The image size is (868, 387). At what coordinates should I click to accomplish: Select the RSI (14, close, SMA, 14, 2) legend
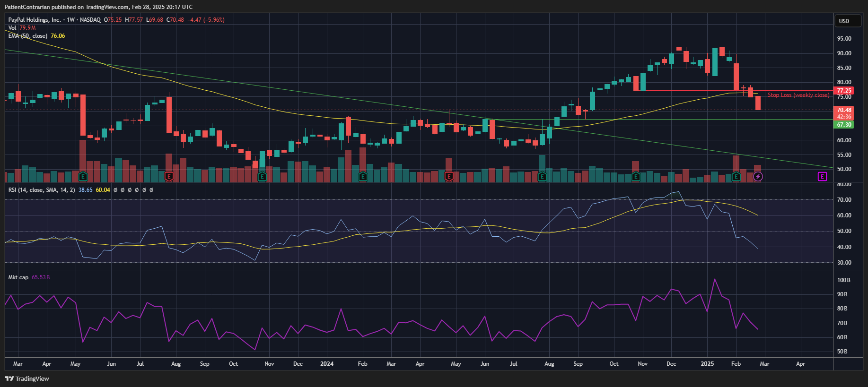(42, 190)
